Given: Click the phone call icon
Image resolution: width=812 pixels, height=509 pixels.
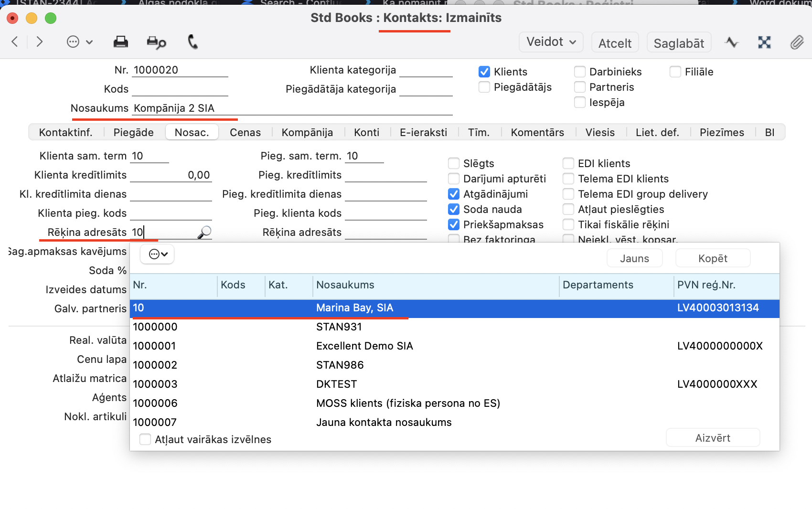Looking at the screenshot, I should click(192, 42).
